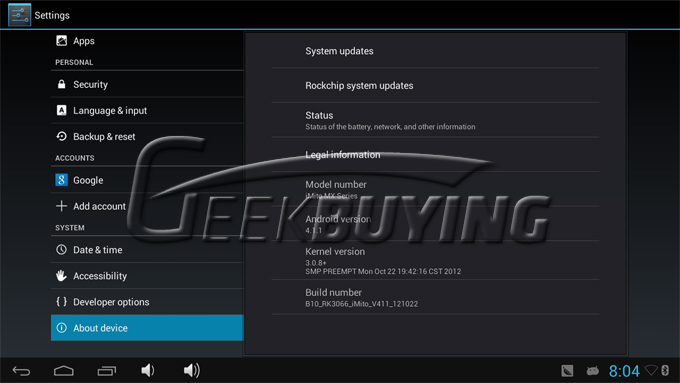Select Add account
The image size is (680, 383).
coord(147,206)
